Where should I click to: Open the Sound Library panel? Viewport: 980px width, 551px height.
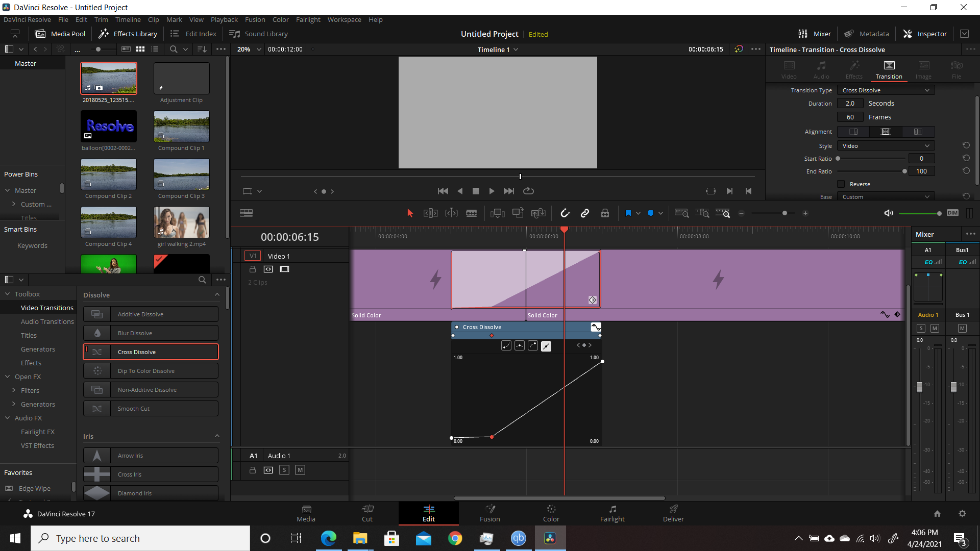point(259,34)
